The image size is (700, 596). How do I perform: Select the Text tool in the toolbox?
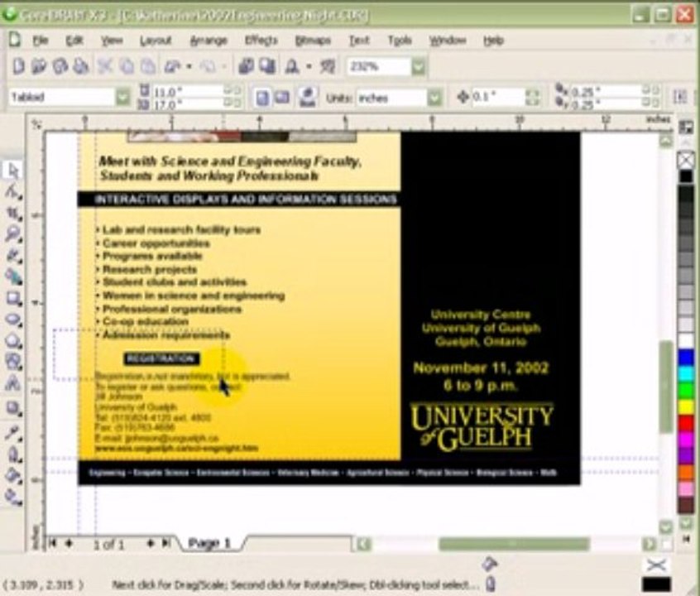(12, 383)
